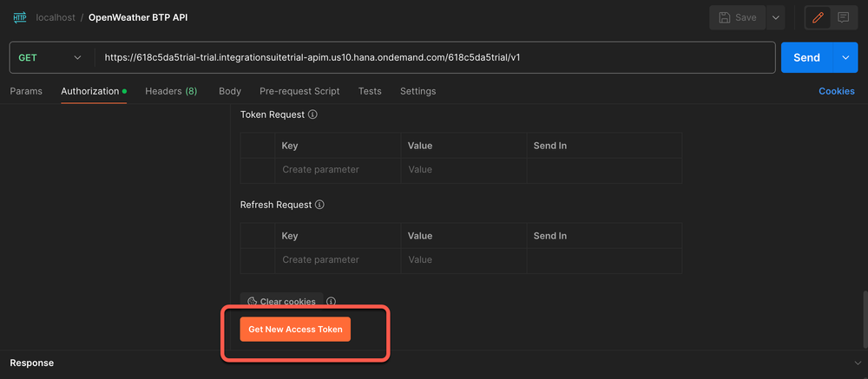Click the request URL input field

click(x=434, y=58)
